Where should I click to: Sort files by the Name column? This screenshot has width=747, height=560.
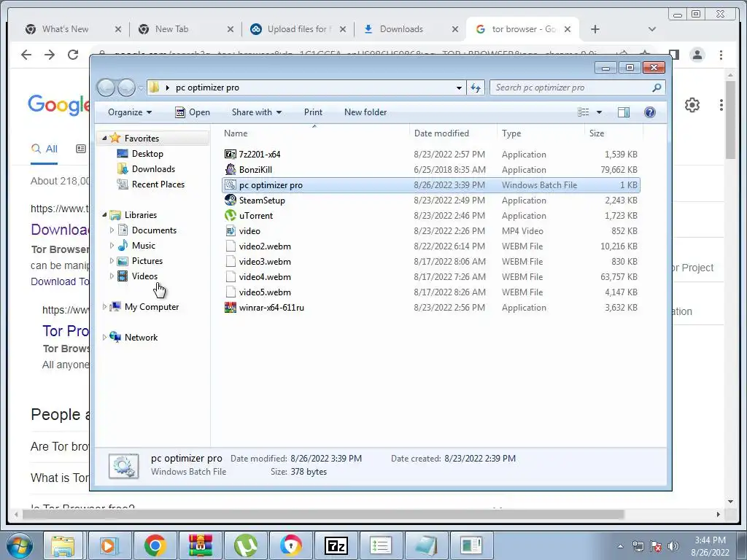(x=236, y=133)
